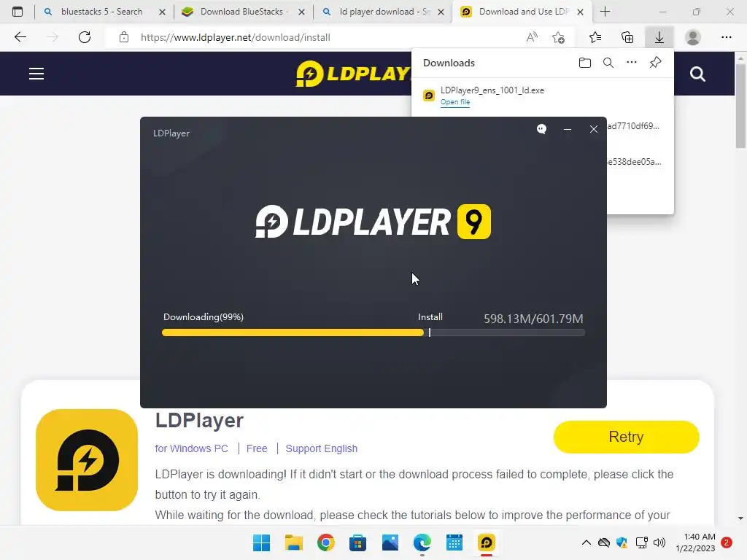
Task: Open Microsoft Store from taskbar
Action: click(357, 542)
